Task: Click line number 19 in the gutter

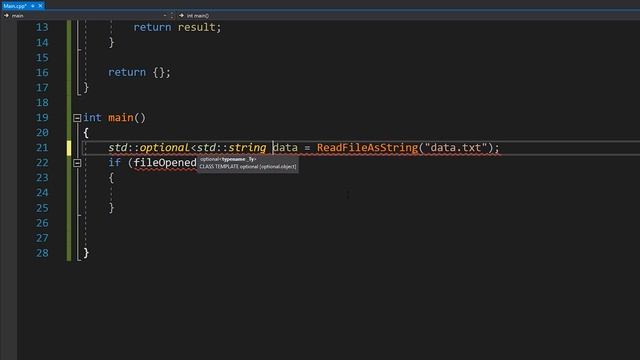Action: [x=42, y=118]
